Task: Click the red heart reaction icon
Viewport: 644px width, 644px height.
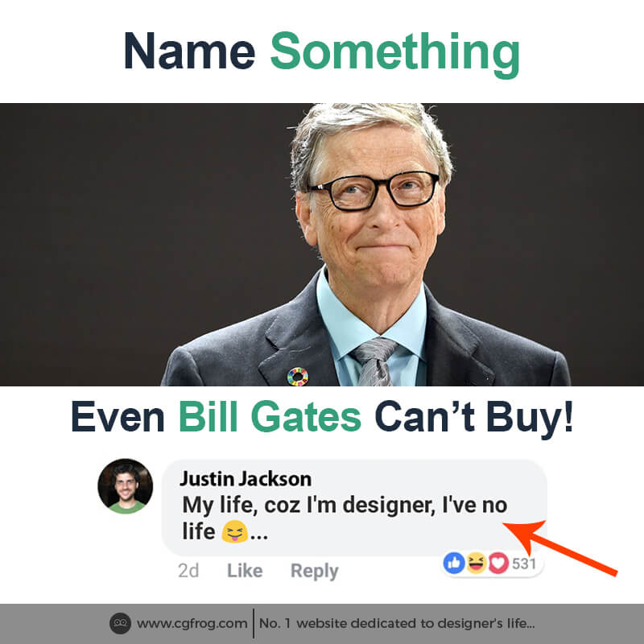Action: coord(498,563)
